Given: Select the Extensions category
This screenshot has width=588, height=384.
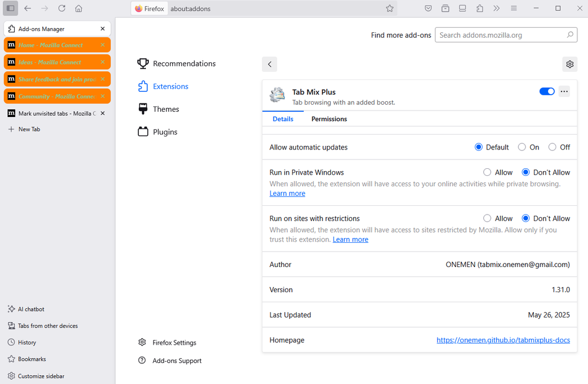Looking at the screenshot, I should point(163,86).
